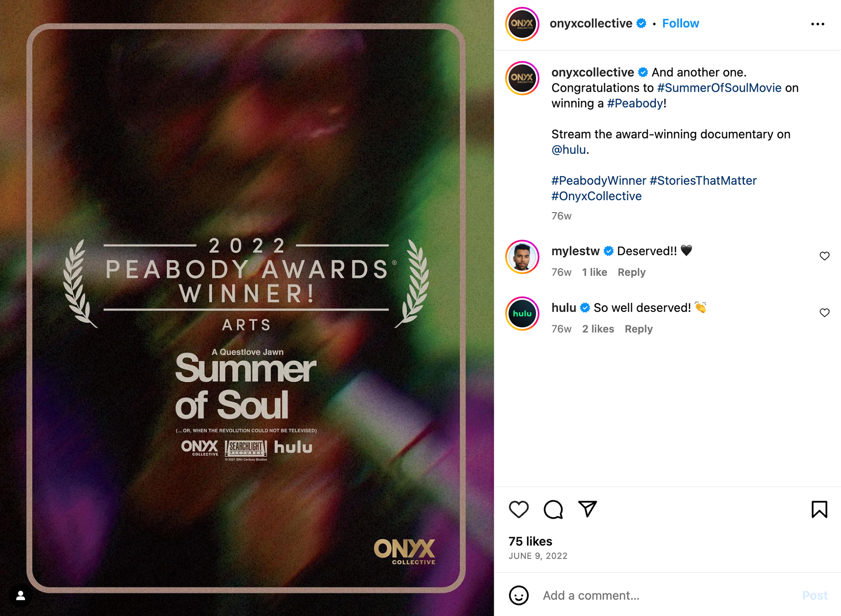Like mylestw's comment heart
Viewport: 841px width, 616px height.
(x=824, y=256)
